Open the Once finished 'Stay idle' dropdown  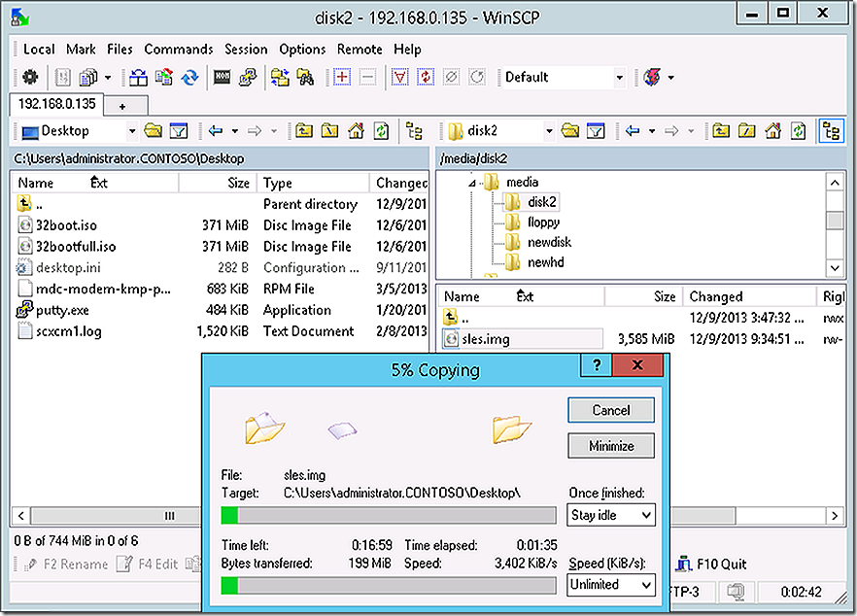611,515
